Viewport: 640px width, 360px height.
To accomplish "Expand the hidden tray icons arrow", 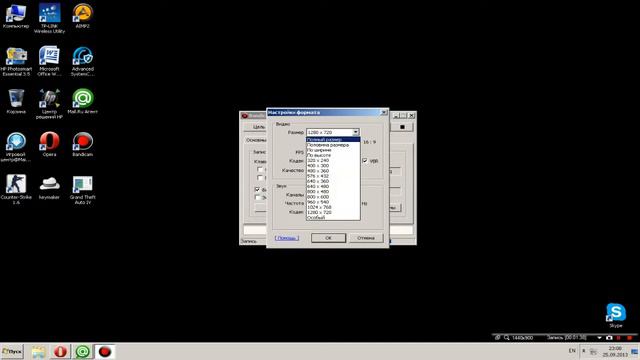I will tap(583, 351).
